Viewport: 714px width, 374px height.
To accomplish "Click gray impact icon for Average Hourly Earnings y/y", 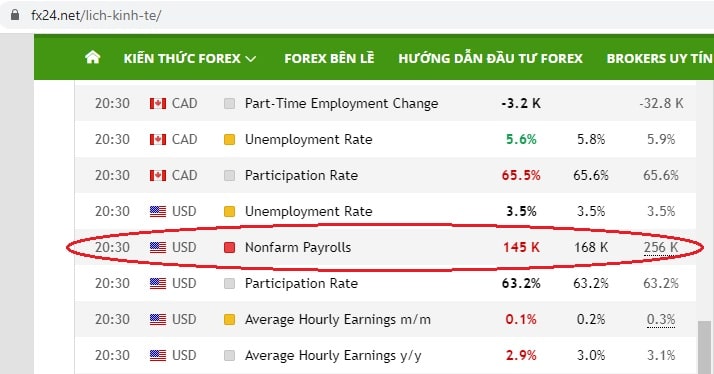I will (230, 355).
